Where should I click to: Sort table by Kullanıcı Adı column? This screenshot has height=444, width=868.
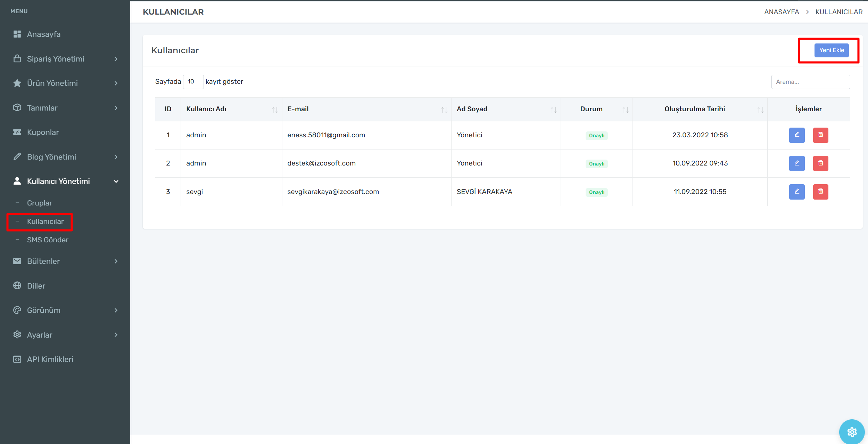(x=275, y=110)
